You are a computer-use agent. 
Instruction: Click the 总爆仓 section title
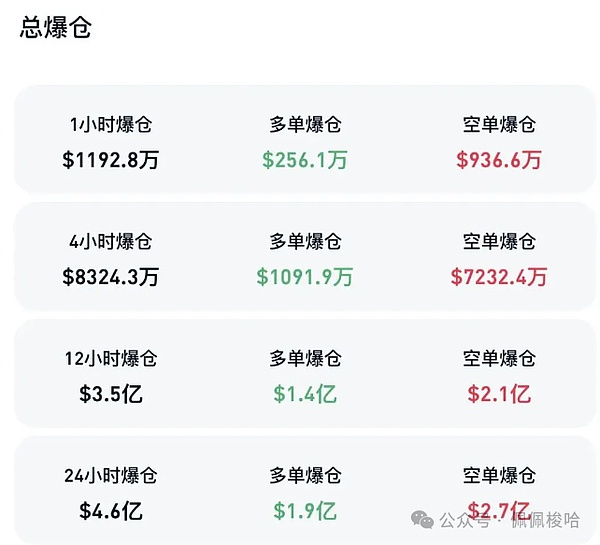coord(56,28)
